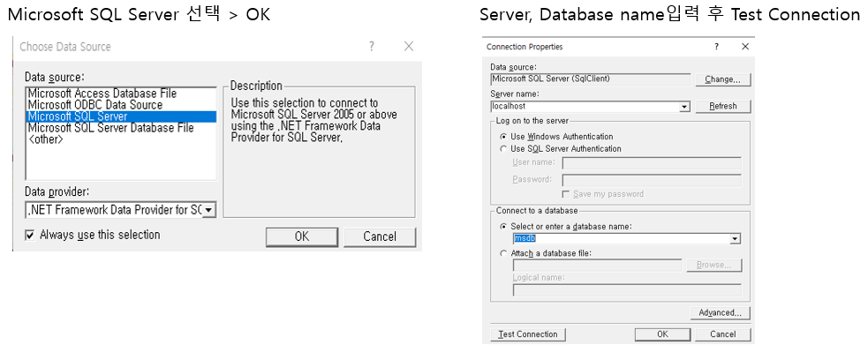
Task: Click the Change... data source button
Action: (722, 79)
